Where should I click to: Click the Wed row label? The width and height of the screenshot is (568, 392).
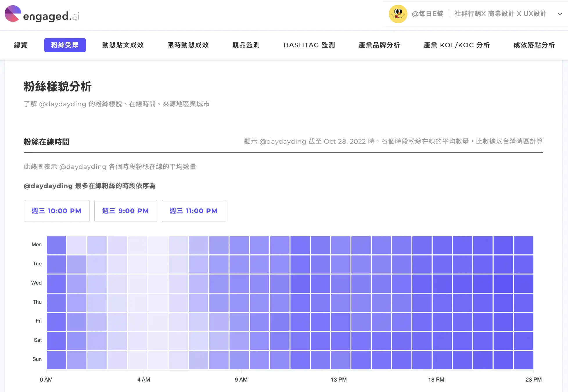37,283
